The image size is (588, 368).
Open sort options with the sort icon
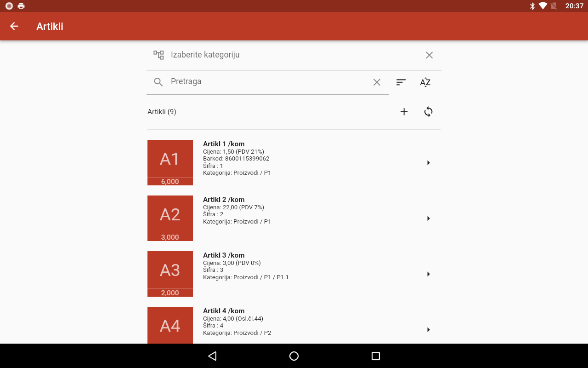tap(401, 82)
